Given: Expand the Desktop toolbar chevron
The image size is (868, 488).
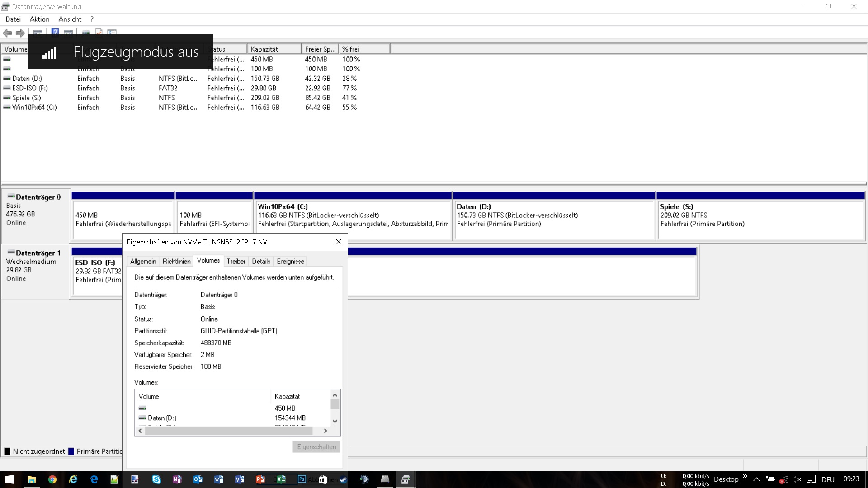Looking at the screenshot, I should pyautogui.click(x=745, y=476).
